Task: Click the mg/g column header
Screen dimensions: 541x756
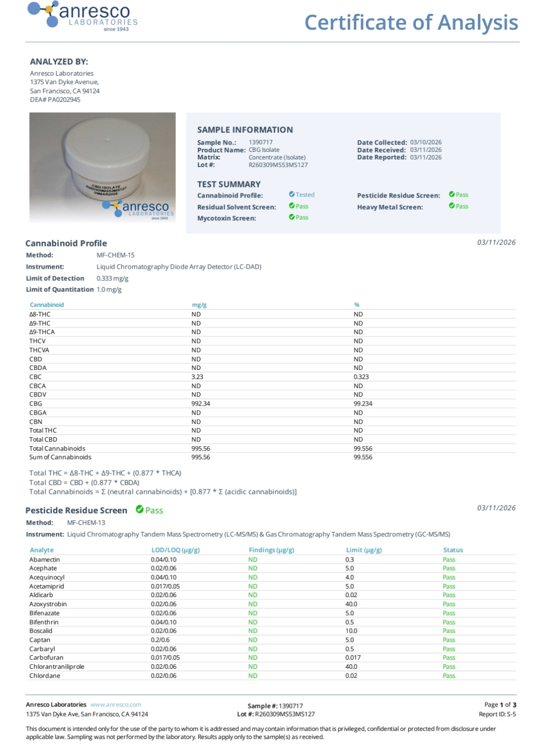Action: [x=199, y=305]
